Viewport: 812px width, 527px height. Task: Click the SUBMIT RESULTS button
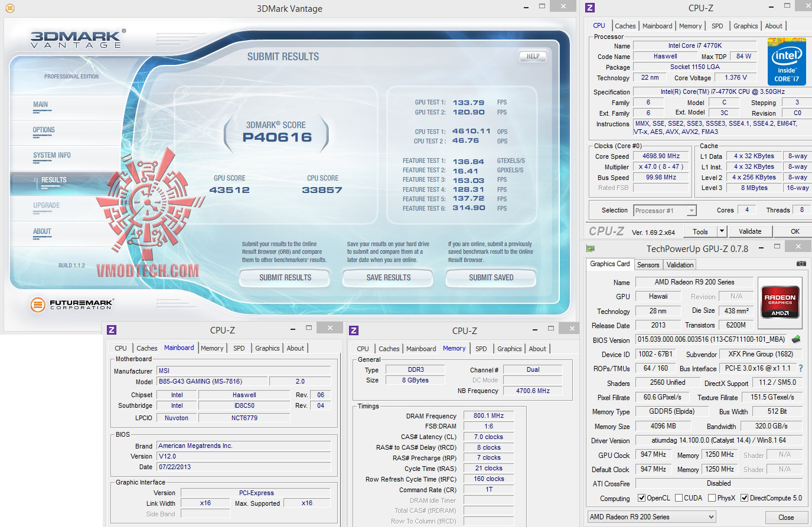coord(285,277)
